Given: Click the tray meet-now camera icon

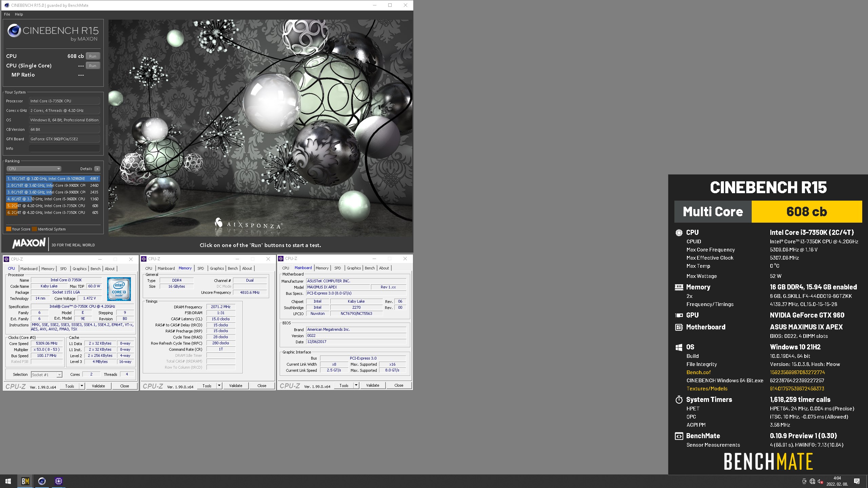Looking at the screenshot, I should [804, 481].
